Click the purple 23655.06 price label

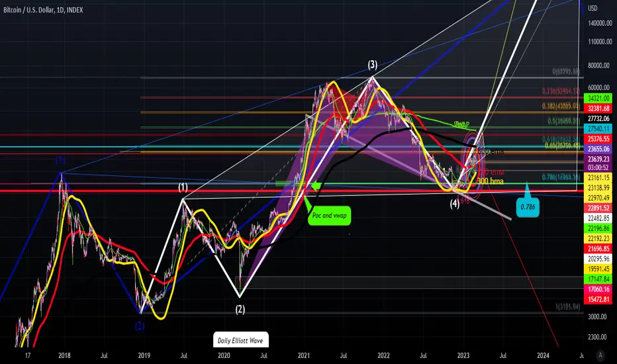coord(598,149)
